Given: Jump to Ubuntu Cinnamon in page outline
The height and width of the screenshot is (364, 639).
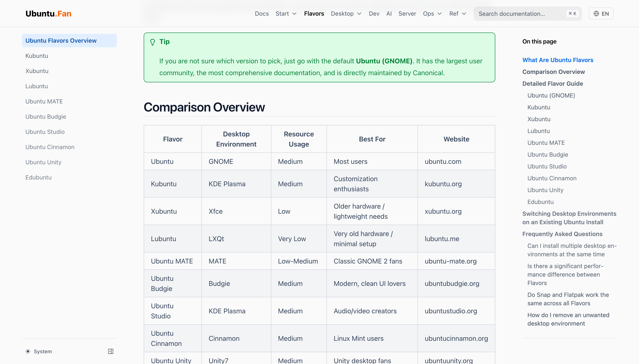Looking at the screenshot, I should 552,178.
